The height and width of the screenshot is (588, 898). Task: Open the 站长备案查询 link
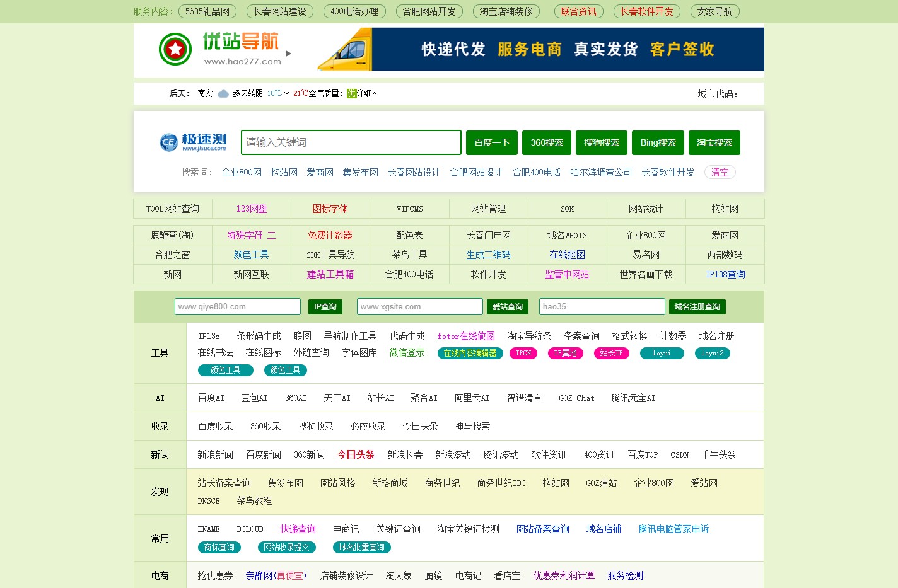pyautogui.click(x=224, y=483)
